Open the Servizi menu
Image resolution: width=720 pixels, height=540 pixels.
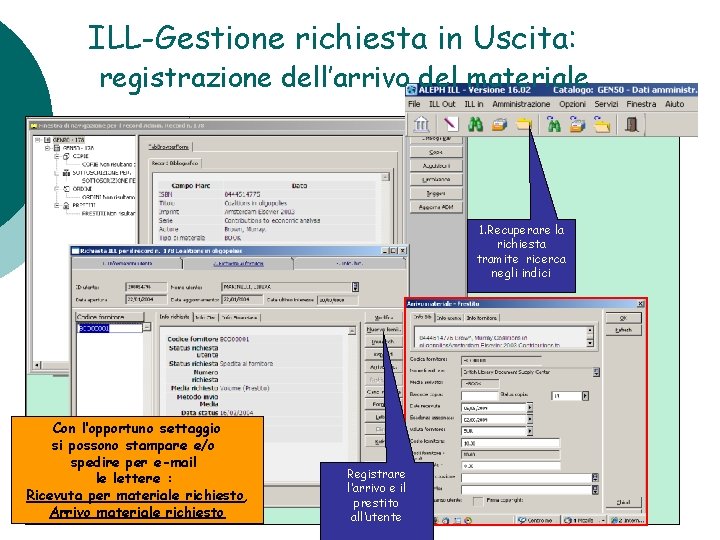click(x=606, y=104)
